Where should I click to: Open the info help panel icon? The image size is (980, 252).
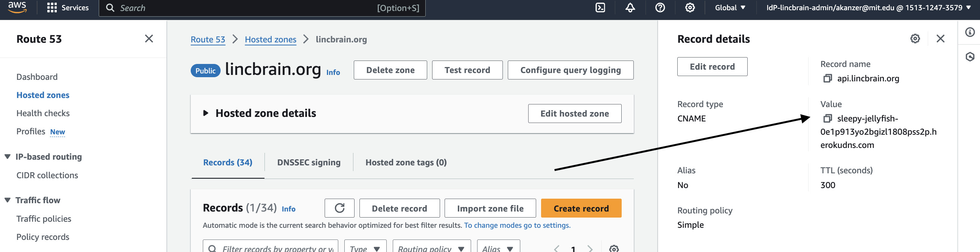pos(970,32)
